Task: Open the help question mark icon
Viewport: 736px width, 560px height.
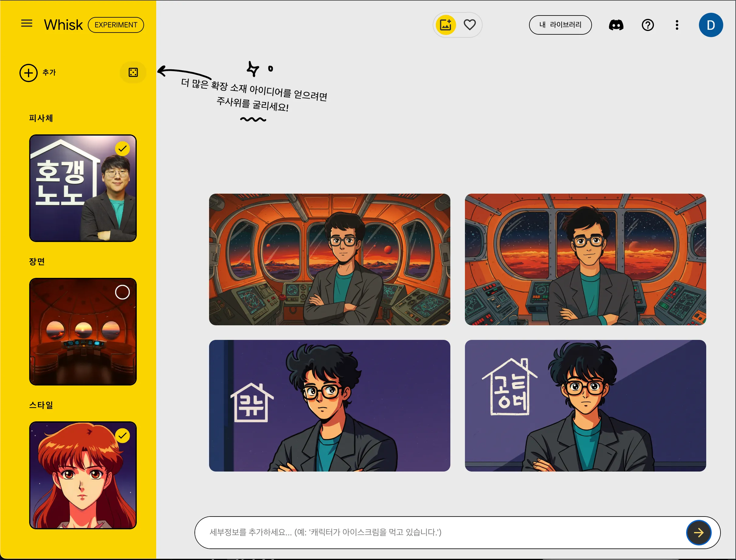Action: click(x=647, y=25)
